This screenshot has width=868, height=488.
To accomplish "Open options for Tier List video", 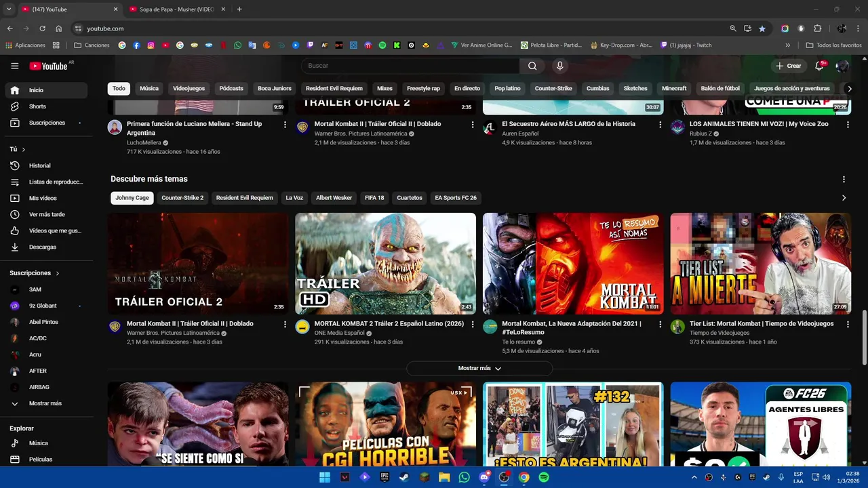I will [x=848, y=324].
